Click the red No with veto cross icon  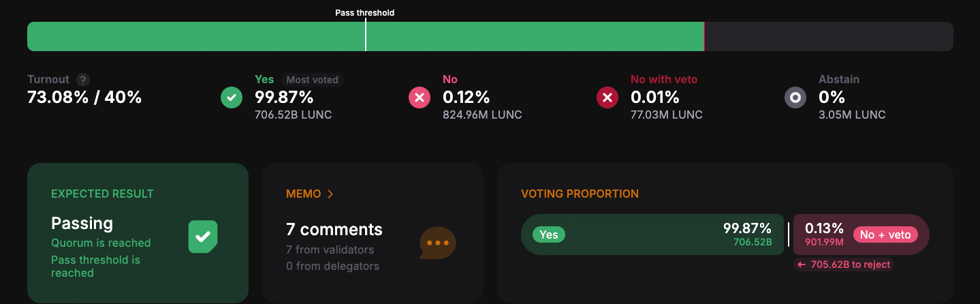(607, 97)
